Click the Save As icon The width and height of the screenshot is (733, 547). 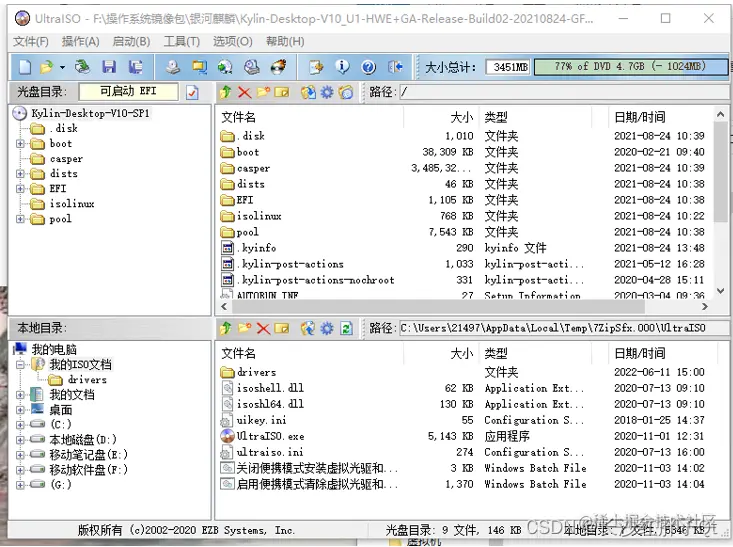click(136, 67)
